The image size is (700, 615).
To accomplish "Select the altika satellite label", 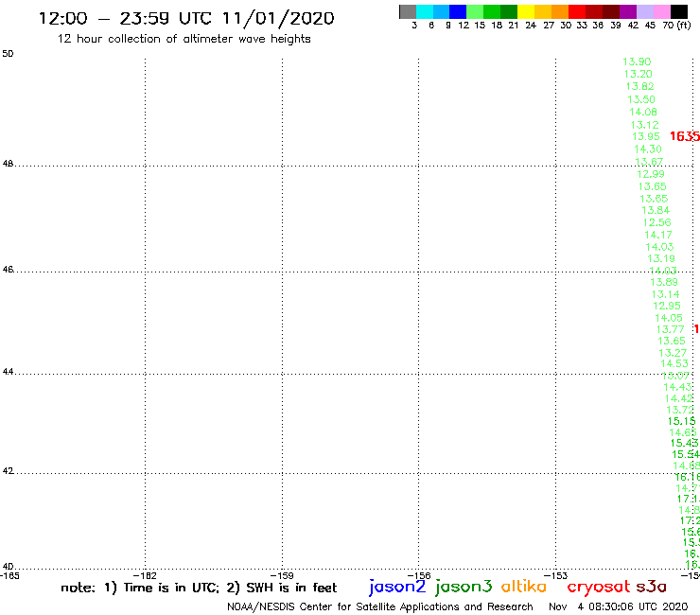I will 524,587.
